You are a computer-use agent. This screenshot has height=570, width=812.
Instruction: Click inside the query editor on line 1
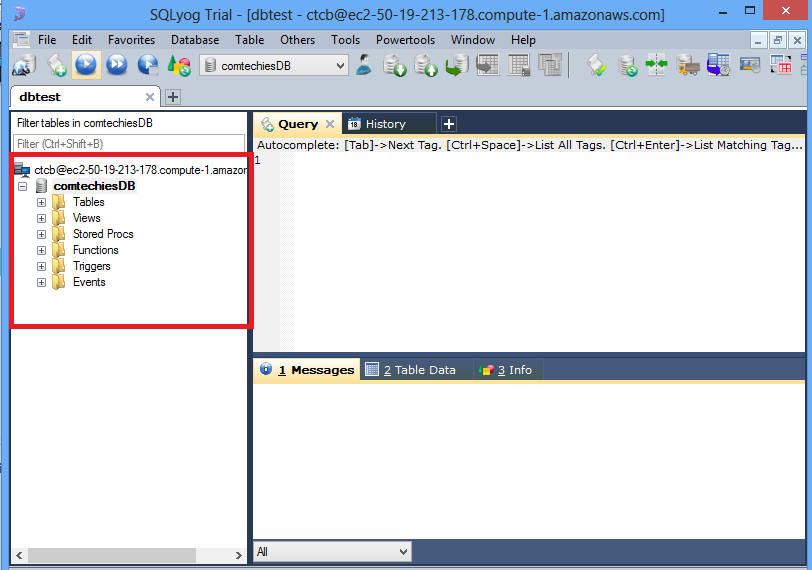(x=549, y=160)
